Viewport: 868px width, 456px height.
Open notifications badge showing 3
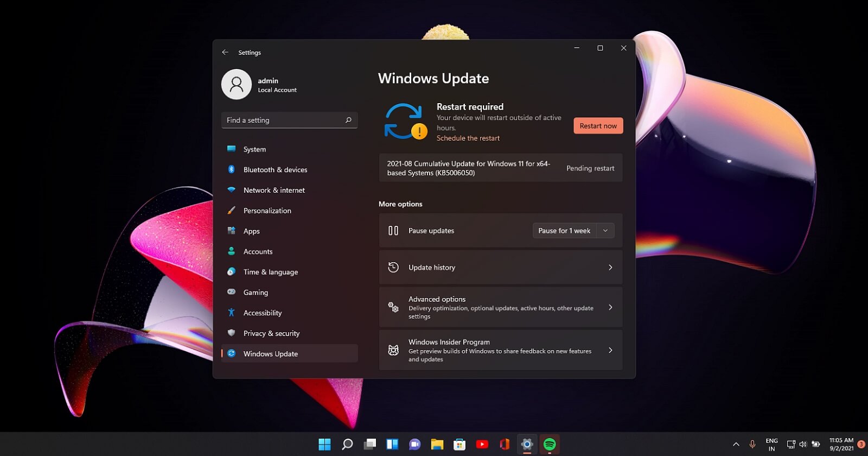click(x=861, y=445)
